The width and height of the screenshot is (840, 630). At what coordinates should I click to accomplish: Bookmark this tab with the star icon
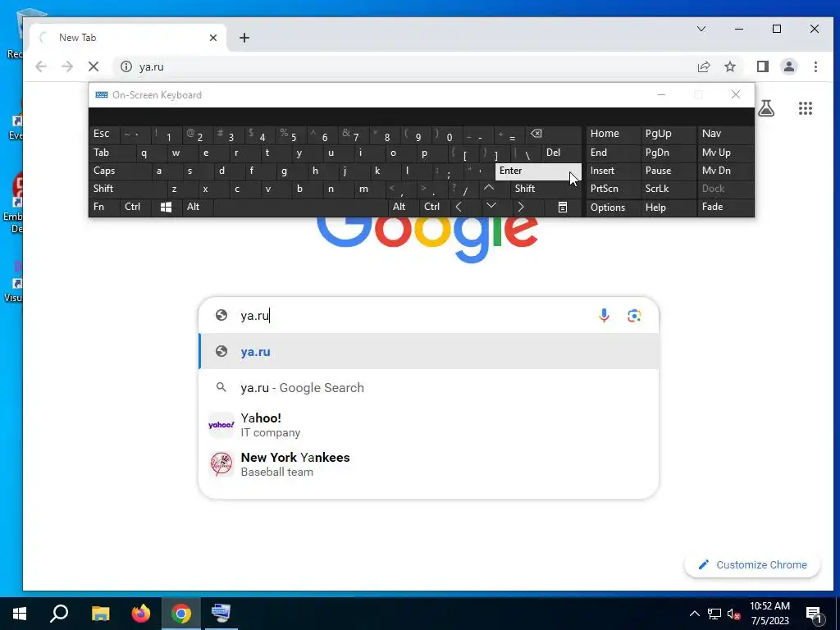729,66
